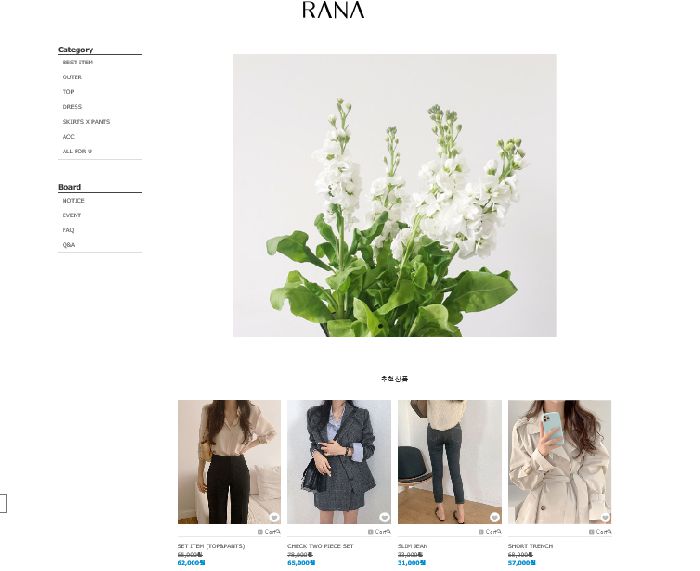This screenshot has width=700, height=571.
Task: Open the FAQ board
Action: pos(68,230)
